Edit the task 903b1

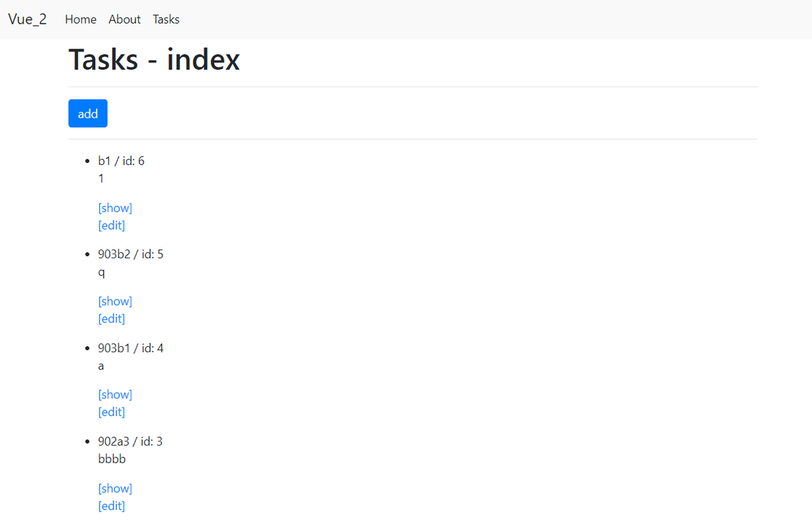point(112,412)
